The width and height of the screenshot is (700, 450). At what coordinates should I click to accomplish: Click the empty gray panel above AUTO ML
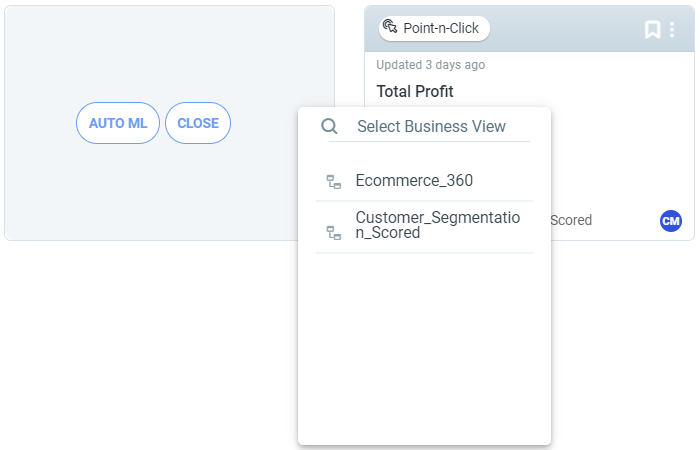click(170, 54)
